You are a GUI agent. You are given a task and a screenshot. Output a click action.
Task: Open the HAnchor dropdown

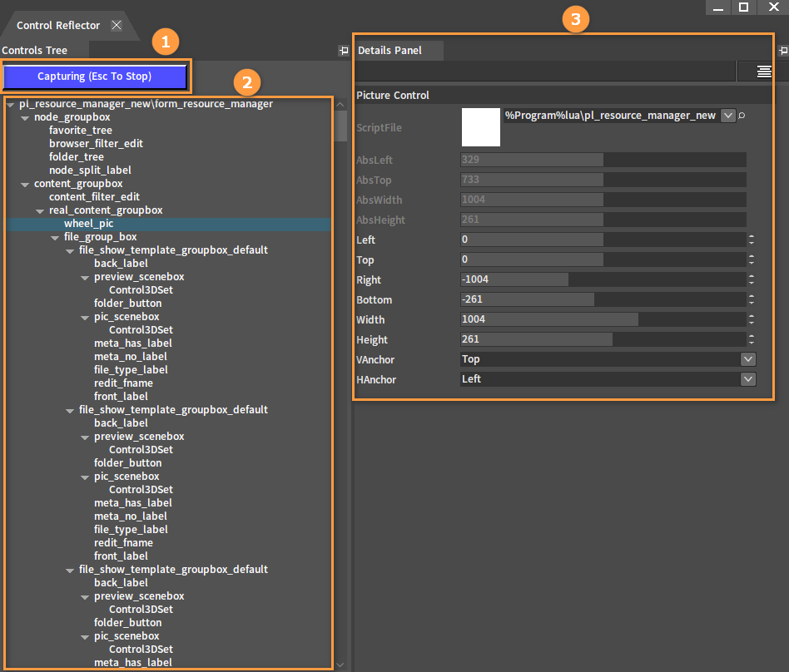[x=747, y=379]
